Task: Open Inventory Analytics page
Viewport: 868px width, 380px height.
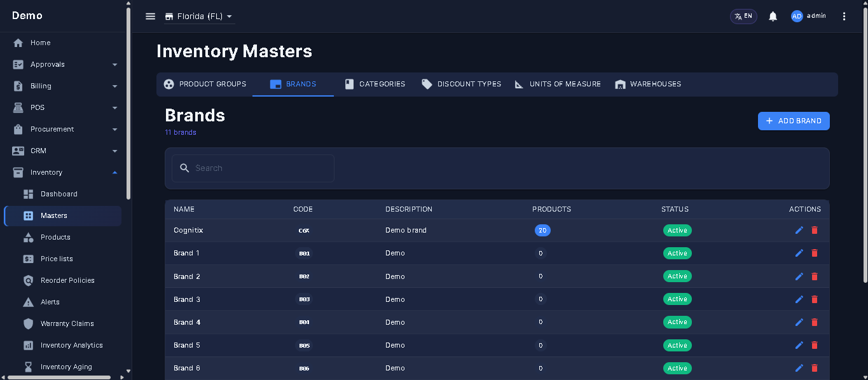Action: 62,345
